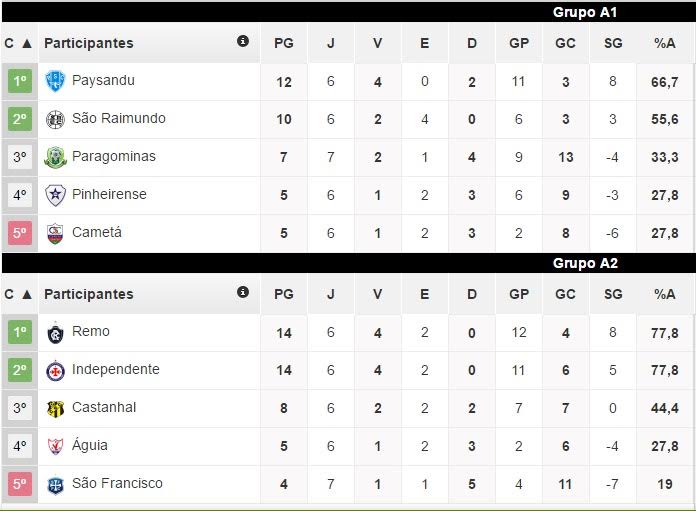The height and width of the screenshot is (511, 696).
Task: Click the Remo club crest icon
Action: (x=55, y=332)
